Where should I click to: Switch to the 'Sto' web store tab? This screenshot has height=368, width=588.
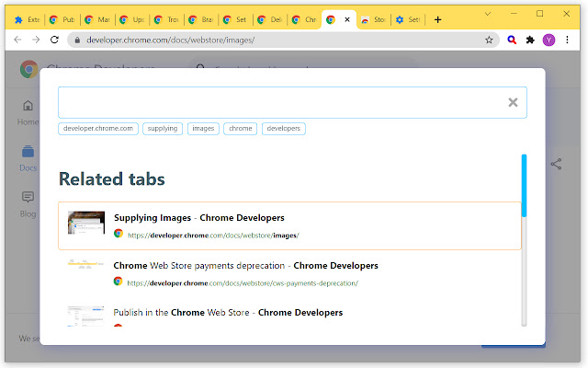(374, 19)
